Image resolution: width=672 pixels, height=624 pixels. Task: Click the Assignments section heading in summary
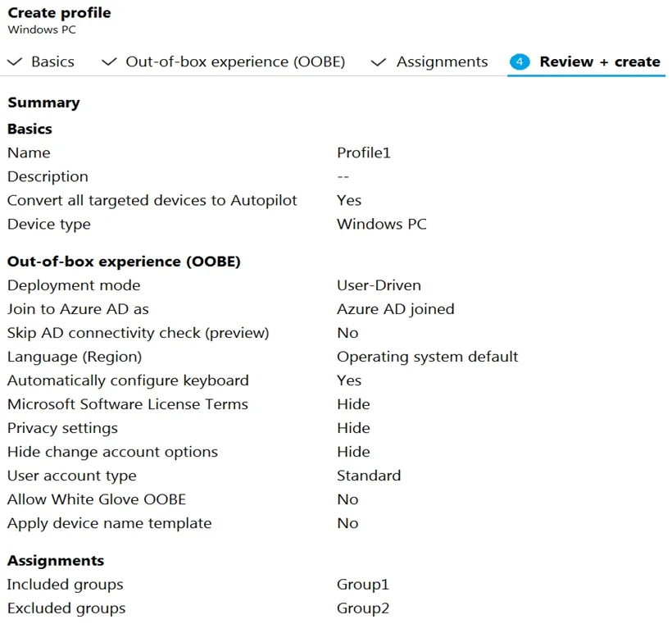pos(56,561)
